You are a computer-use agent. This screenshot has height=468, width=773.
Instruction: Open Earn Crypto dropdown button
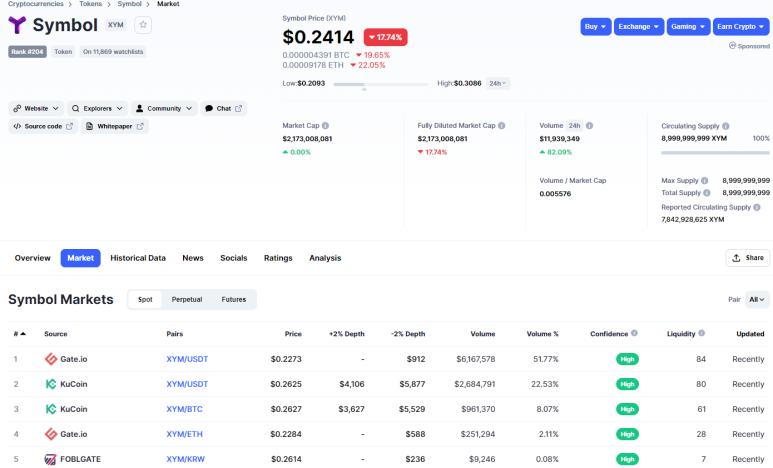741,27
